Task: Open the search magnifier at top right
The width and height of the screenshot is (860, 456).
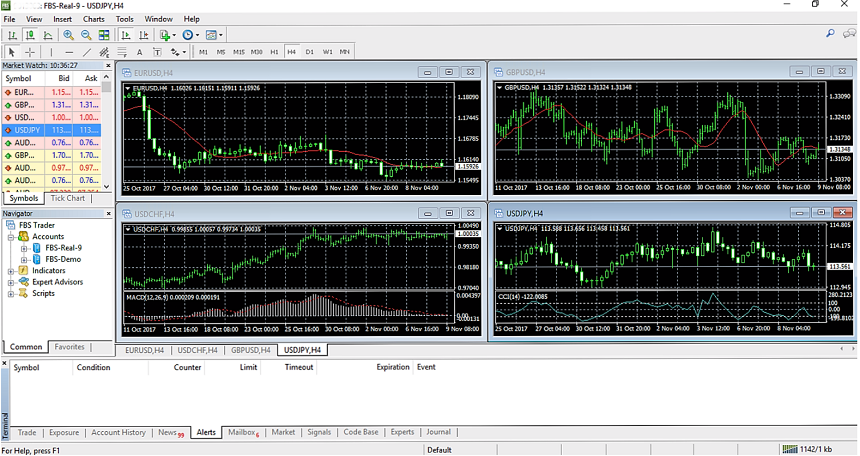Action: point(830,34)
